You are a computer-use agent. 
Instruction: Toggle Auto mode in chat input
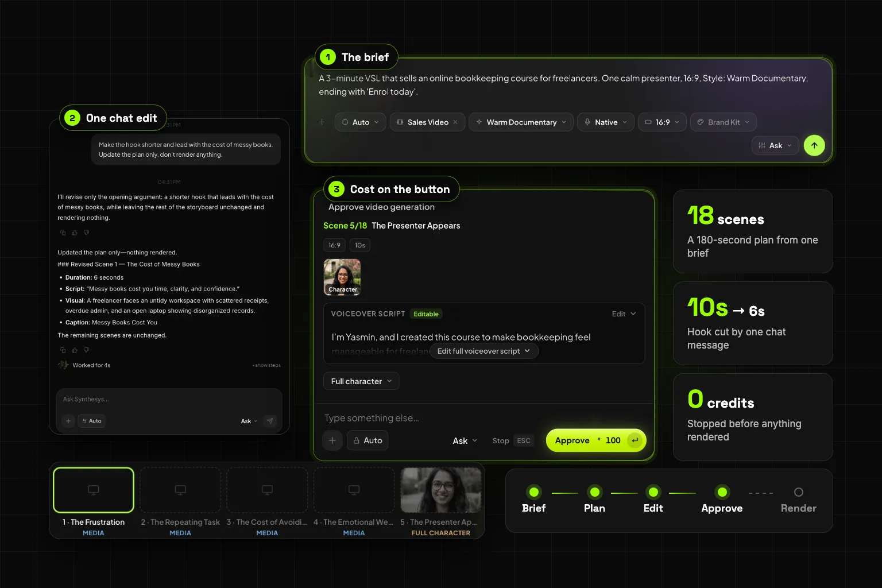point(91,421)
